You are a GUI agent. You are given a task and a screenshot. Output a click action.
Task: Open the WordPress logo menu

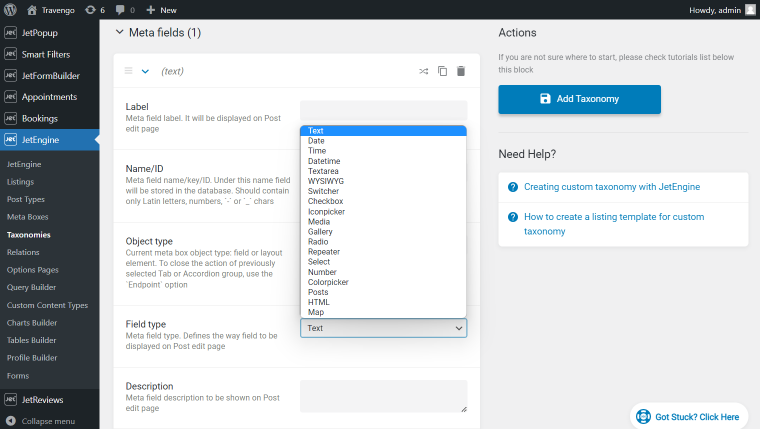(x=10, y=10)
